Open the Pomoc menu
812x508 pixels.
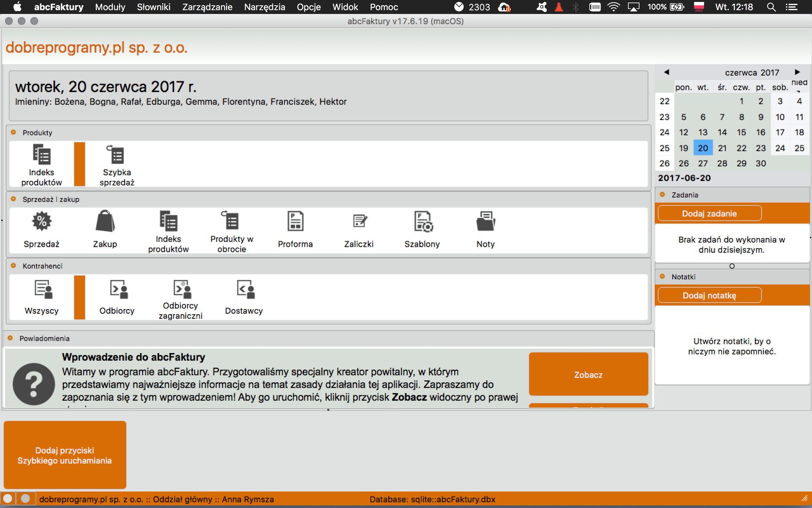pos(384,7)
